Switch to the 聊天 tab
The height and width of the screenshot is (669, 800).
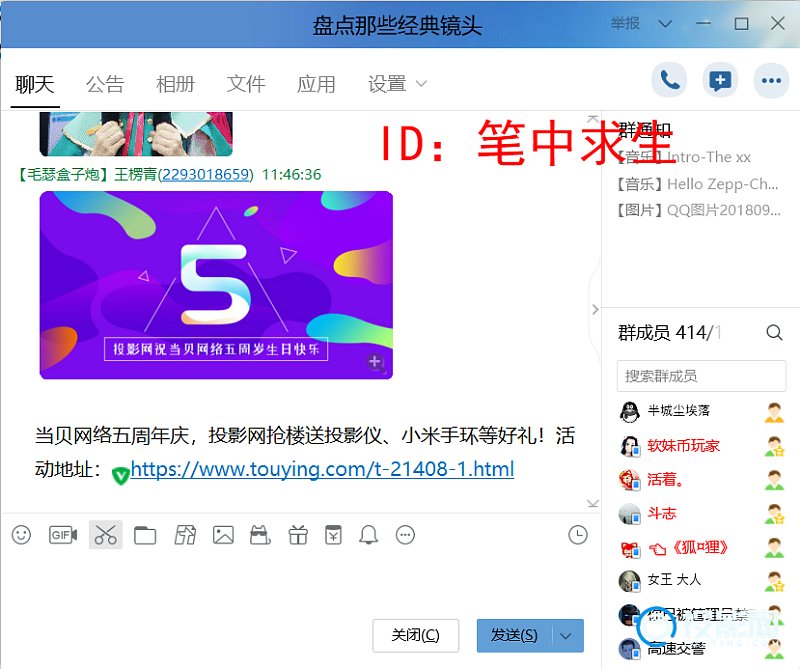(35, 84)
